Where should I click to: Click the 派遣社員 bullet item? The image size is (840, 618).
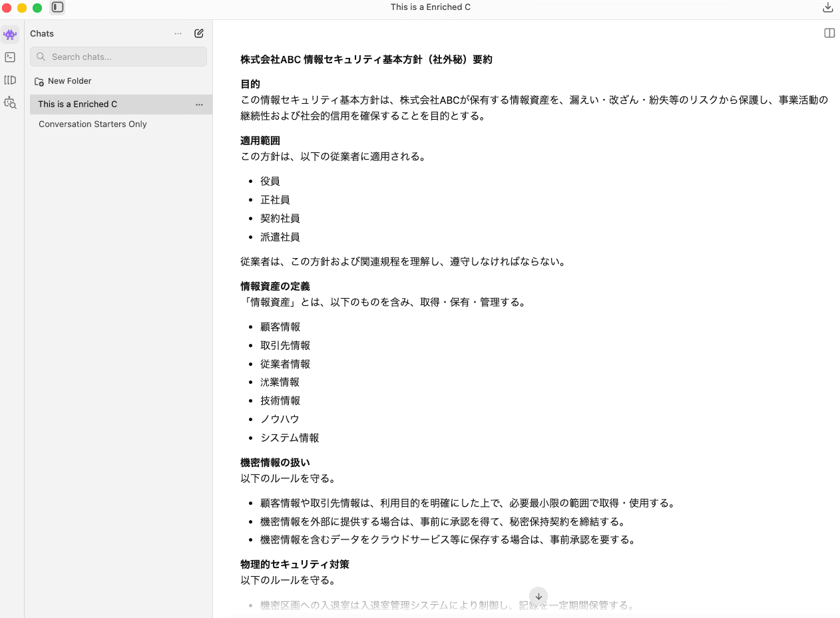(x=280, y=237)
